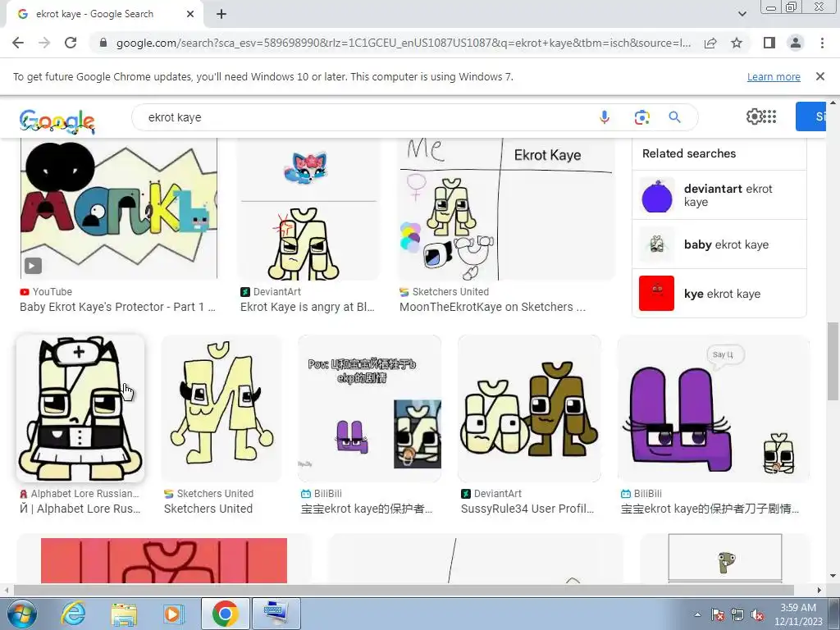Screen dimensions: 840x630
Task: Click the blue Sign in button
Action: coord(810,116)
